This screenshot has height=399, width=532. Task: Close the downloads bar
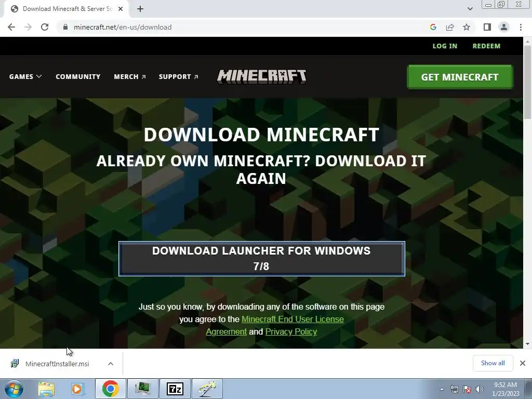tap(523, 363)
